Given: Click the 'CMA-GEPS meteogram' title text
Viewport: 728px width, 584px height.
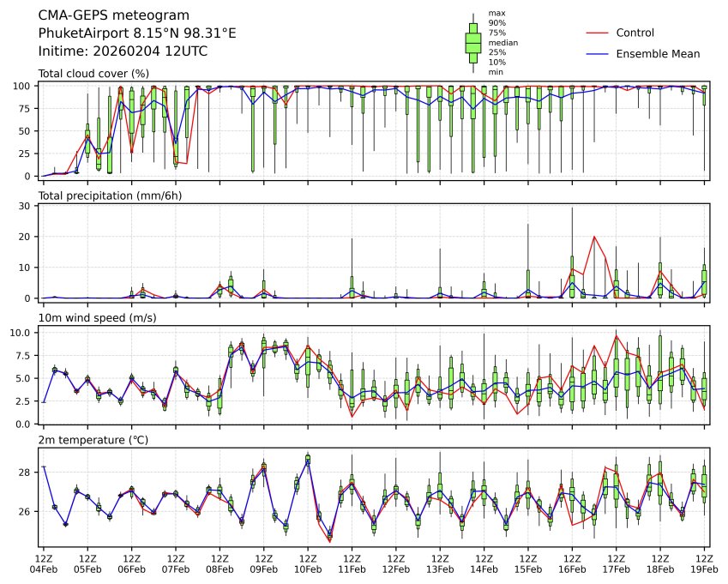Looking at the screenshot, I should pos(114,15).
